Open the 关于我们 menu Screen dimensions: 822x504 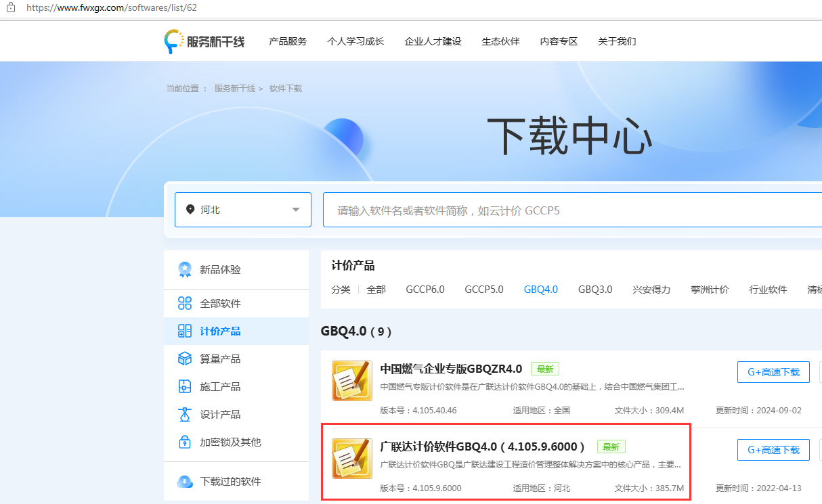coord(617,41)
